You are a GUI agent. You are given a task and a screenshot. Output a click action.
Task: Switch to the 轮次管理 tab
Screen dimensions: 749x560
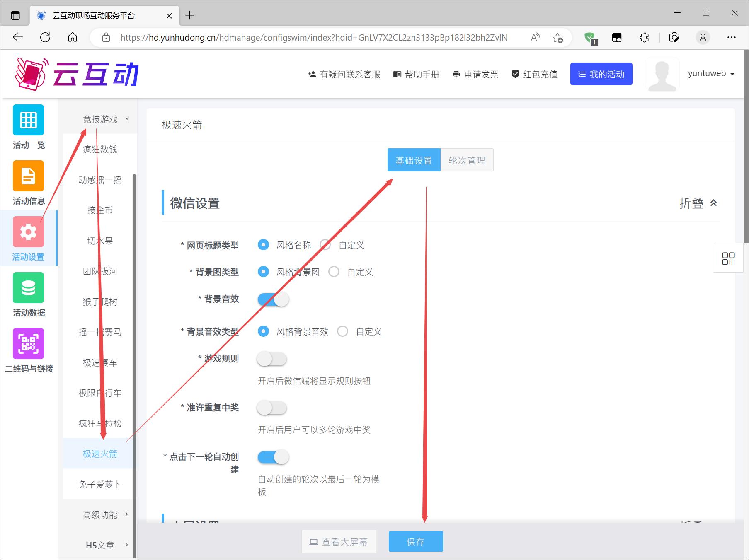[467, 160]
